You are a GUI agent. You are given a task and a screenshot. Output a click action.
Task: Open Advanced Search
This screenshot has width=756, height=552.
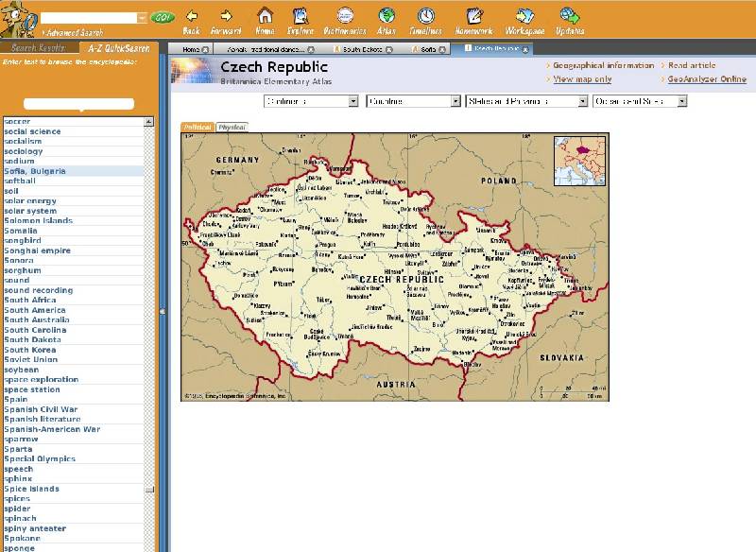pyautogui.click(x=73, y=33)
